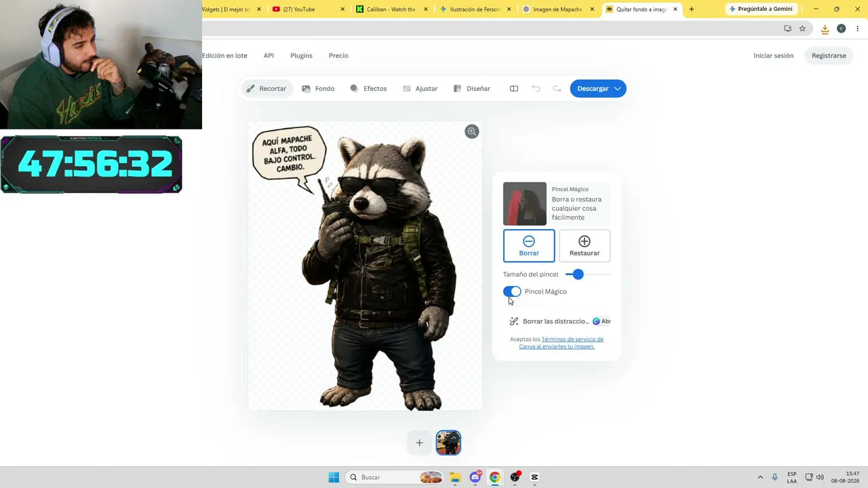Select the Restaurar restore mode

(585, 245)
